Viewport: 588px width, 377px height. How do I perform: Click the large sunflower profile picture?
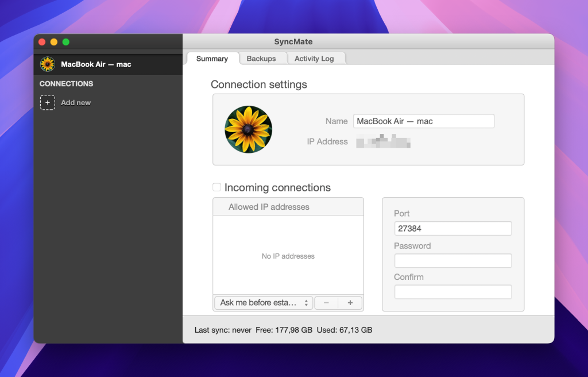point(248,129)
